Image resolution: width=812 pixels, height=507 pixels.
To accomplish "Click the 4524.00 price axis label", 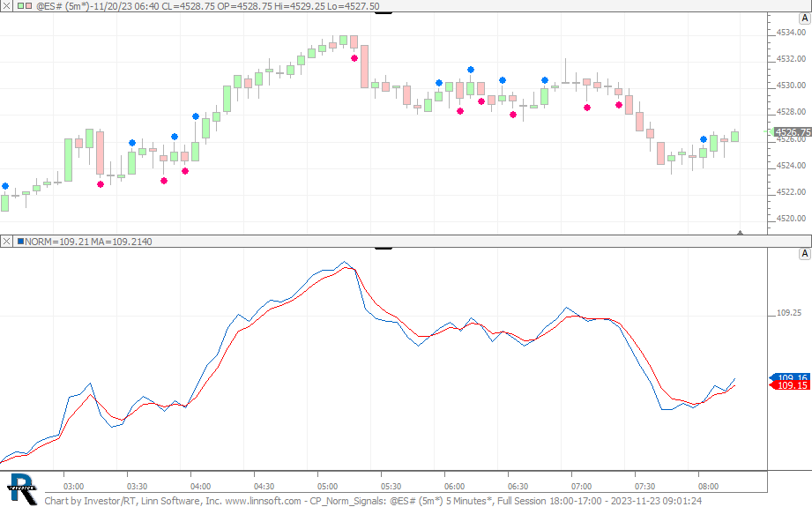I will (791, 165).
